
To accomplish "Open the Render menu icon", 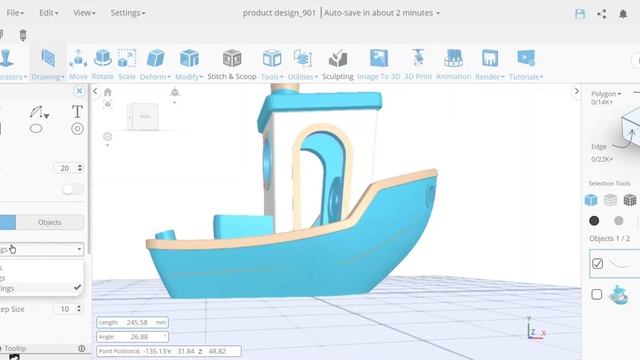I will [x=489, y=58].
